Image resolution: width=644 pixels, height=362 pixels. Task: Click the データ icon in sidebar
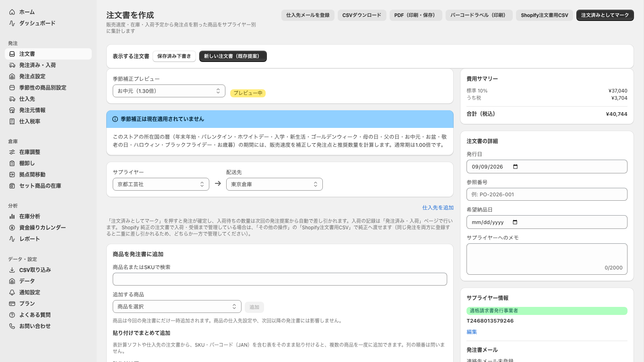click(12, 281)
